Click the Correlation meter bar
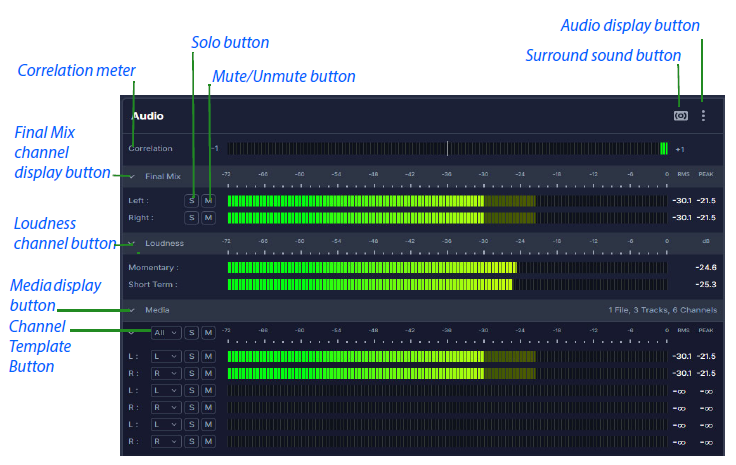This screenshot has width=736, height=465. coord(447,149)
